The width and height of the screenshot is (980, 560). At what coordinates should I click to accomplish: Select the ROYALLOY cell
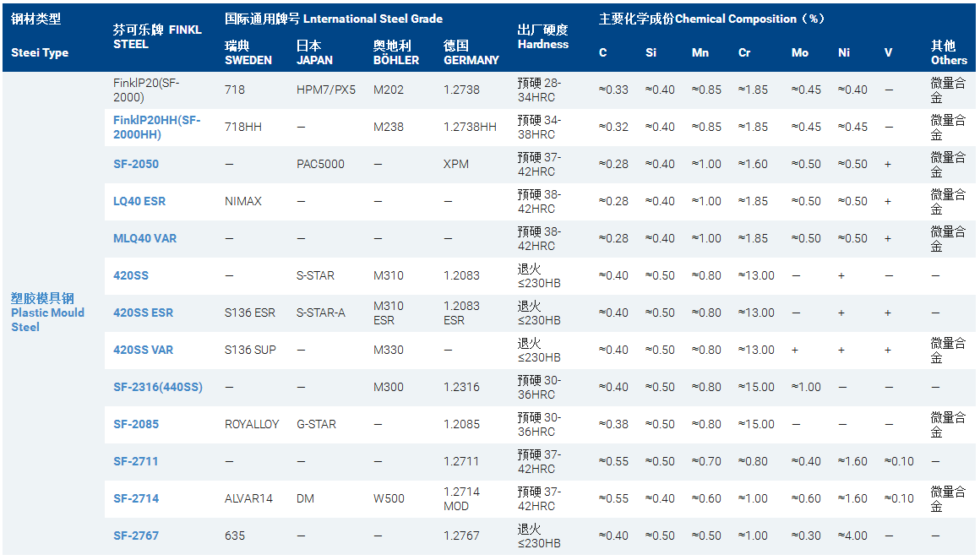point(252,424)
